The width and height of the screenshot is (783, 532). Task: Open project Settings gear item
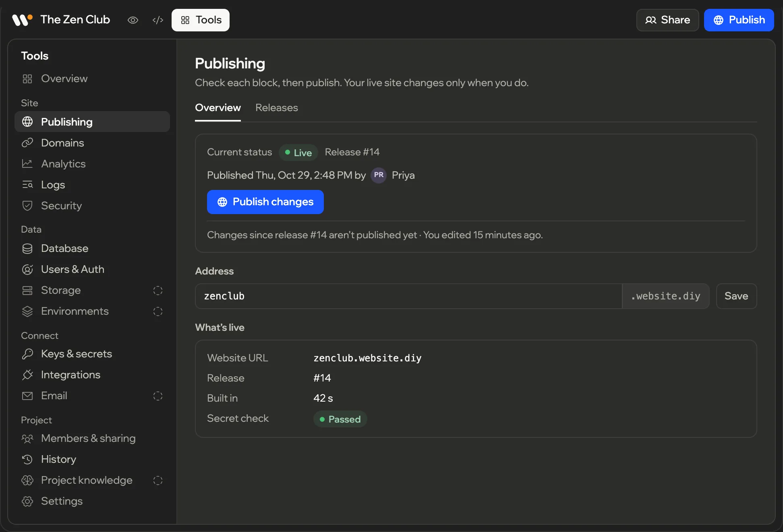click(x=92, y=501)
